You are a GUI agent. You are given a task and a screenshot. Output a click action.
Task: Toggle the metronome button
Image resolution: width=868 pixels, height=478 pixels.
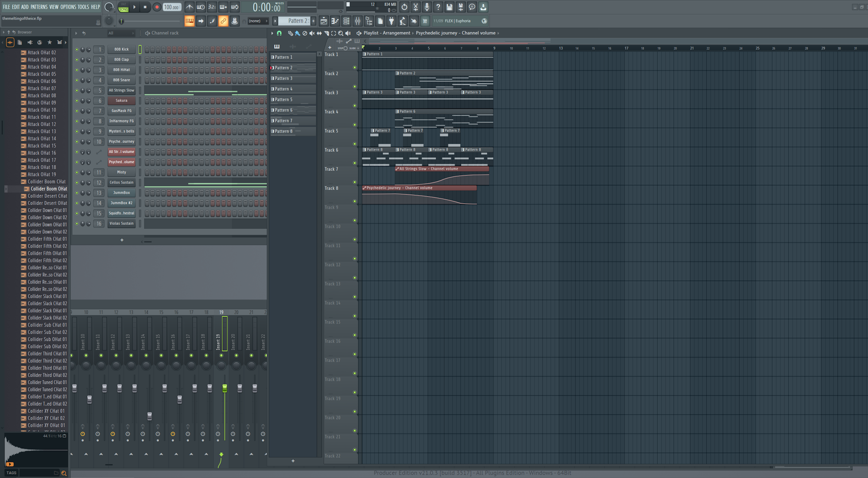(189, 7)
